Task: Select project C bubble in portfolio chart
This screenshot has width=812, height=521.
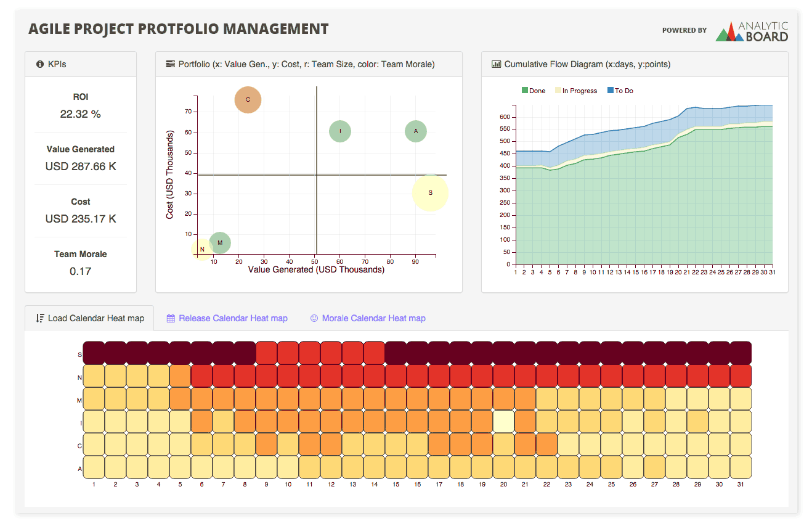Action: [248, 99]
